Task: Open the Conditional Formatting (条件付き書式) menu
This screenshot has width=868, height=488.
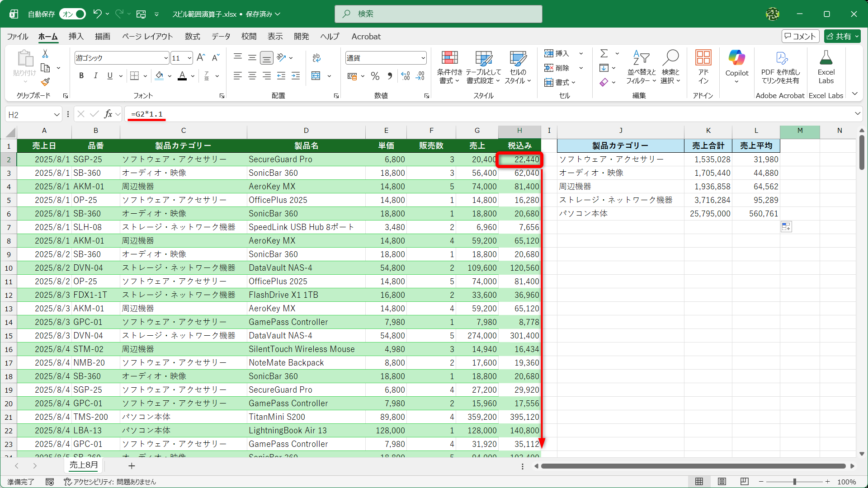Action: pyautogui.click(x=449, y=67)
